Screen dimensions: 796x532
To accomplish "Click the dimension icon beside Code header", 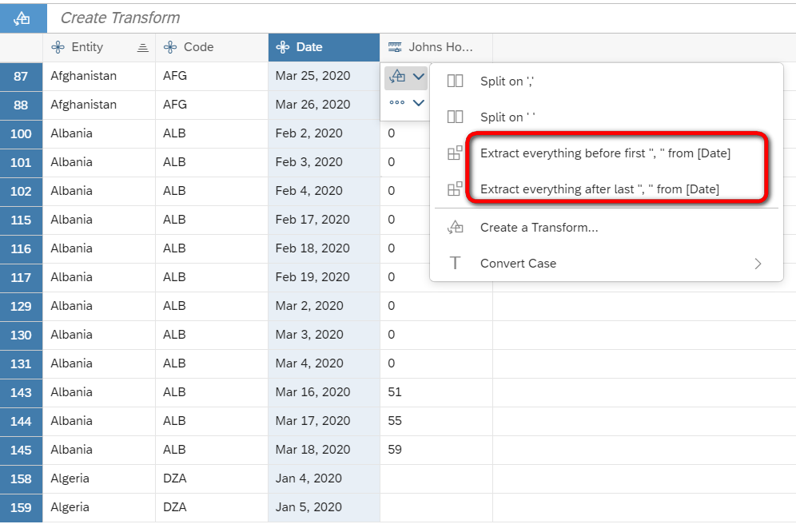I will pos(170,47).
